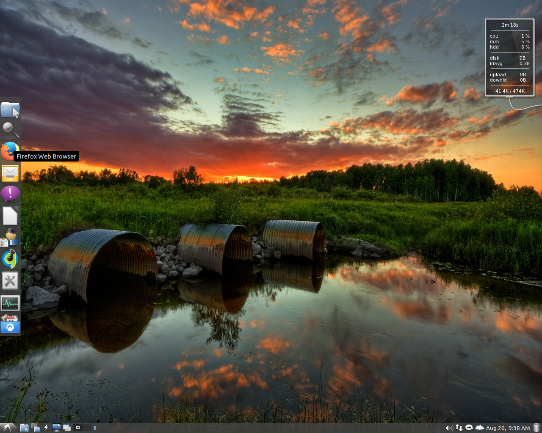The width and height of the screenshot is (542, 433).
Task: Click the date and time clock
Action: tap(508, 428)
